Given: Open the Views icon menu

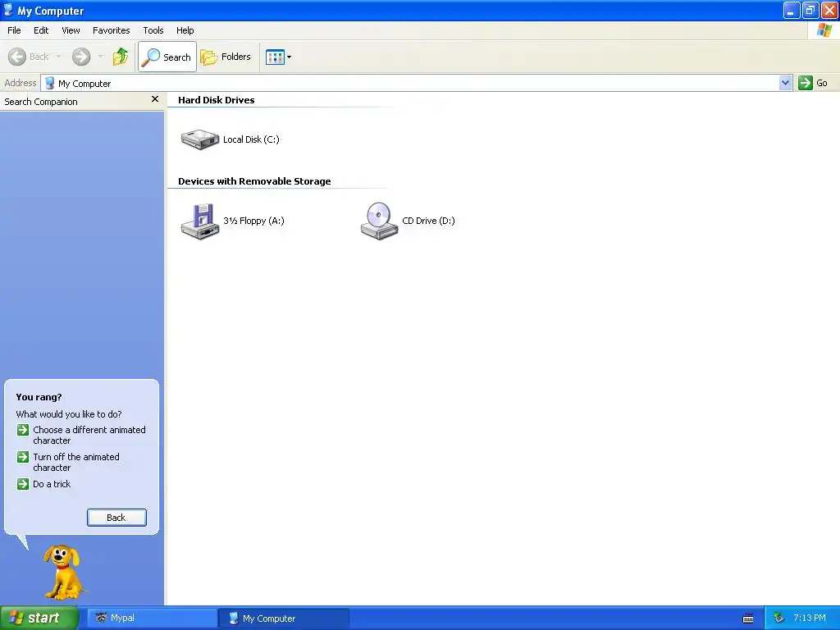Looking at the screenshot, I should 275,57.
